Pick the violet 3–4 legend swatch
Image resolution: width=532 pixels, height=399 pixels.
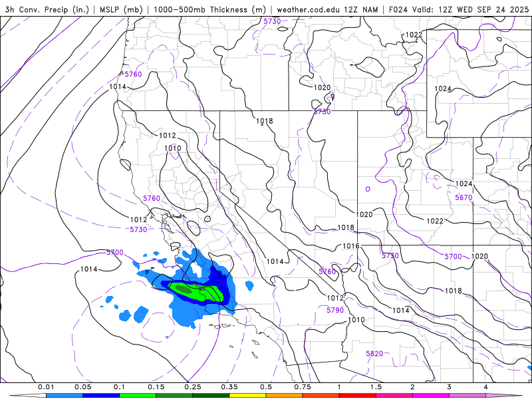coord(467,396)
